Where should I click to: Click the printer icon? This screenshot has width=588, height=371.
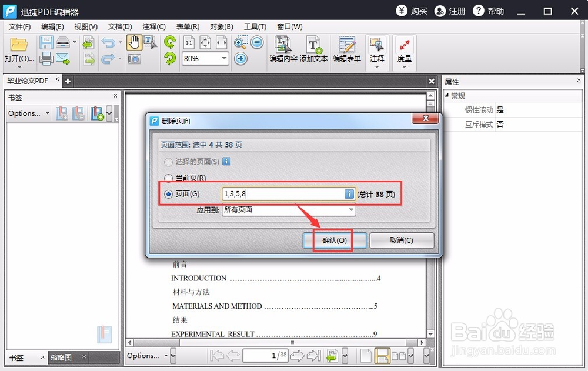[x=46, y=59]
